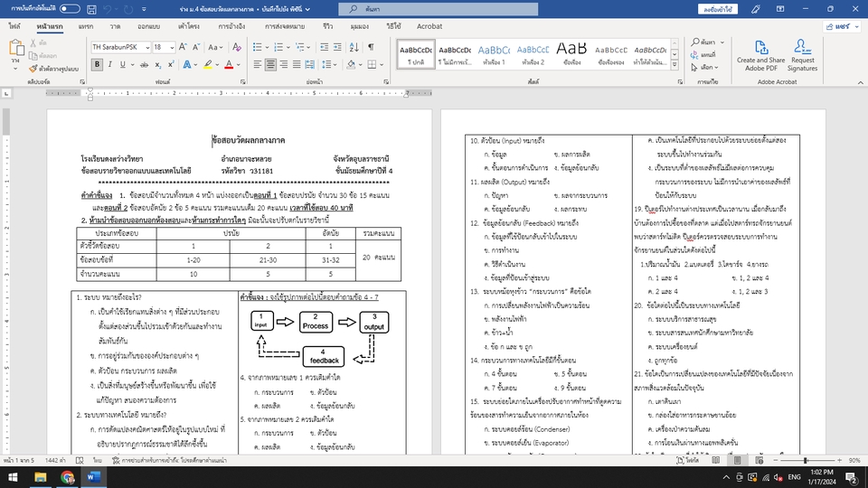Click the sign-in button in title bar
868x488 pixels.
pyautogui.click(x=717, y=9)
